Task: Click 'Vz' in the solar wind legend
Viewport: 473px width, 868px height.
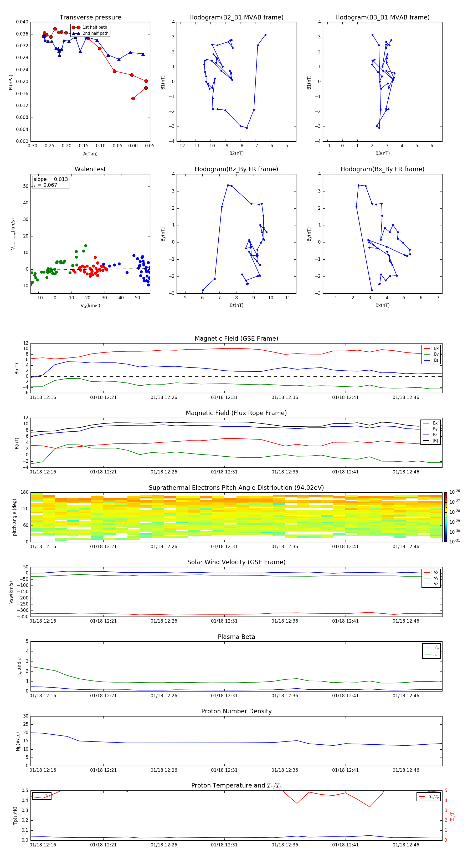Action: (436, 584)
